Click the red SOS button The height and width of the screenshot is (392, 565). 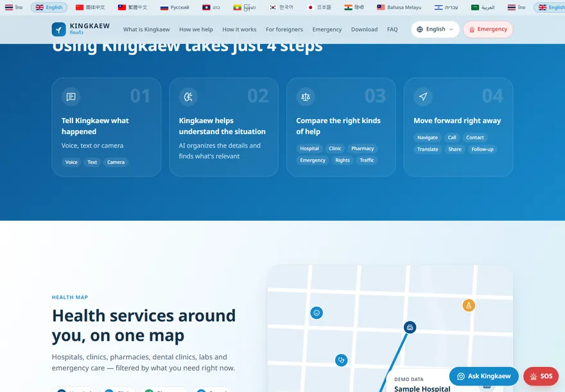coord(541,376)
